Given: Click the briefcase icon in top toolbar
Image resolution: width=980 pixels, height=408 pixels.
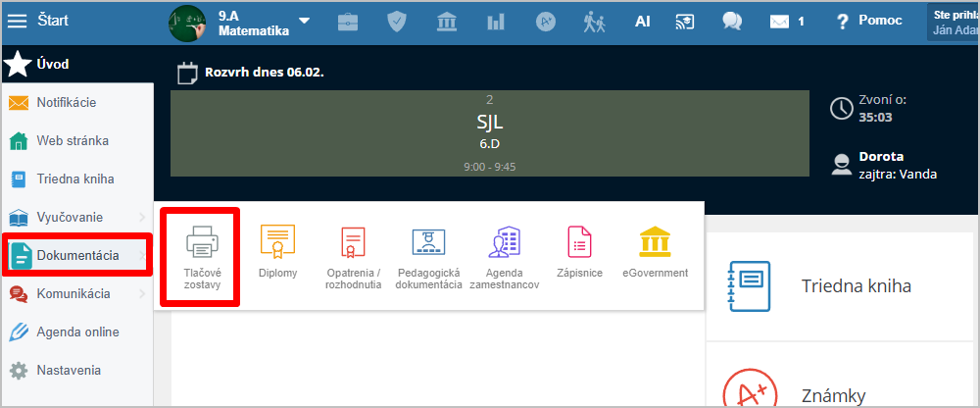Looking at the screenshot, I should pos(347,21).
